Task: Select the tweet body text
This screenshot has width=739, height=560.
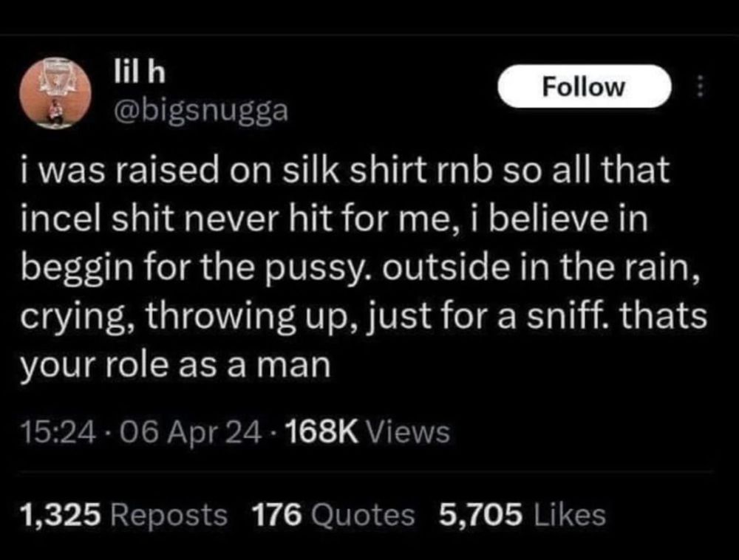Action: [x=355, y=266]
